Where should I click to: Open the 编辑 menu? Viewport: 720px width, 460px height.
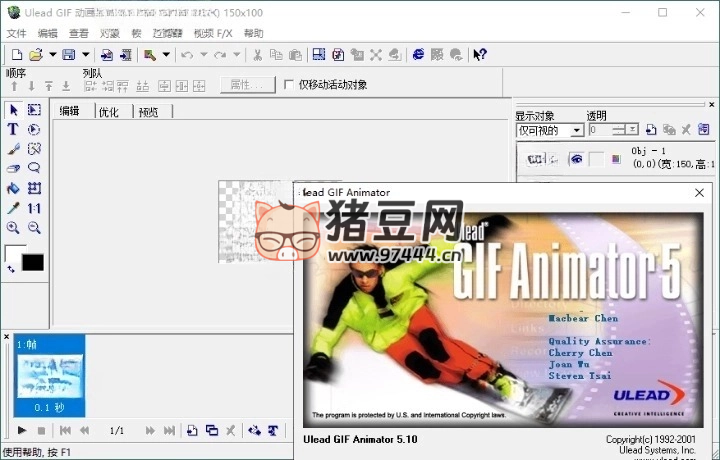47,33
